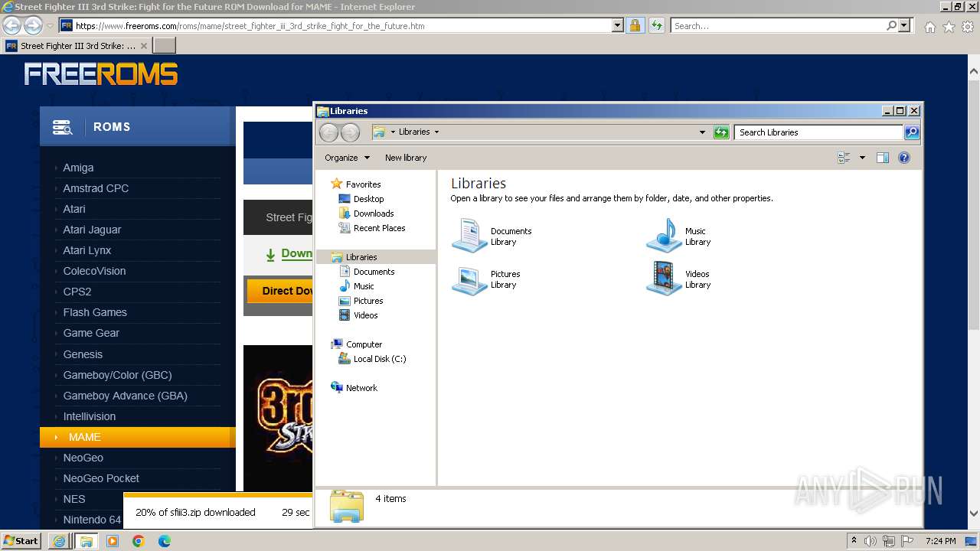This screenshot has height=551, width=980.
Task: Expand IE address bar dropdown arrow
Action: (618, 25)
